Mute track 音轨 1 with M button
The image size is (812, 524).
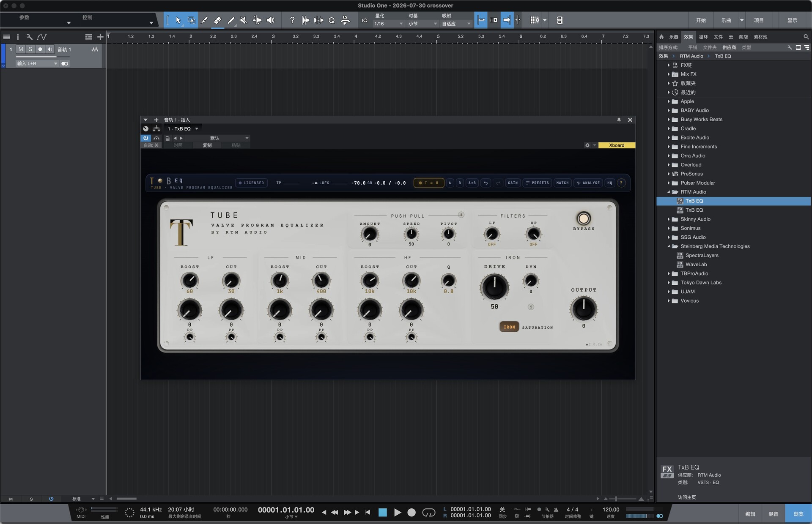[21, 49]
